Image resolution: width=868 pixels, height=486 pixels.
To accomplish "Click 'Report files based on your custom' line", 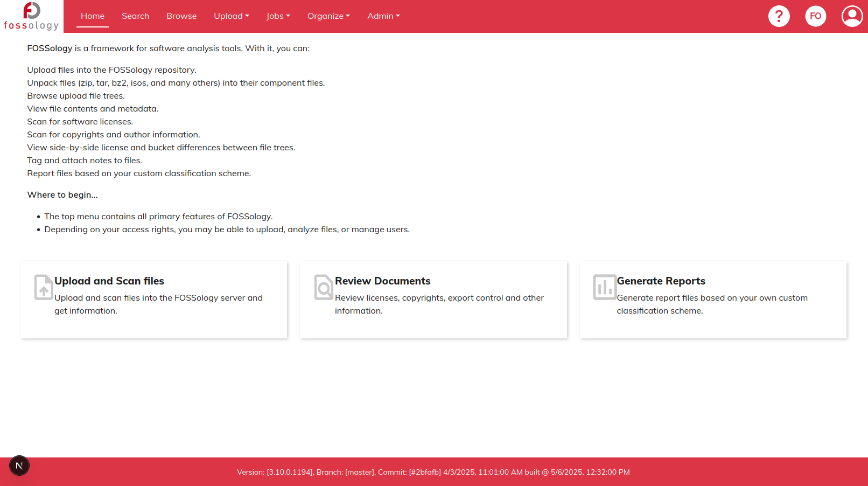I will [139, 173].
